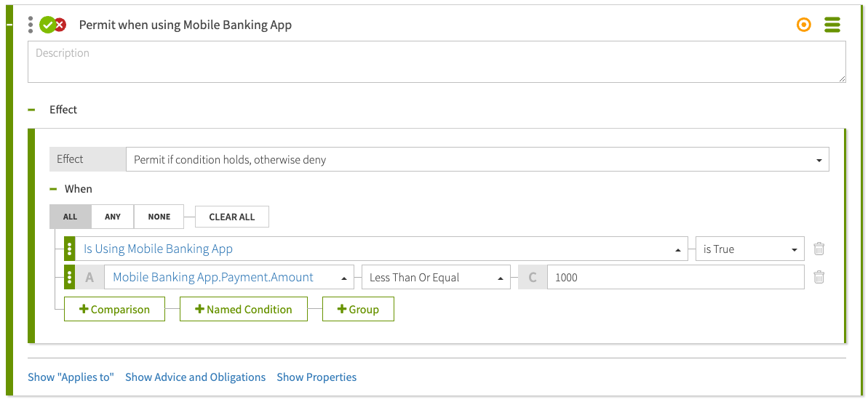This screenshot has height=402, width=868.
Task: Click the Description text field
Action: coord(437,62)
